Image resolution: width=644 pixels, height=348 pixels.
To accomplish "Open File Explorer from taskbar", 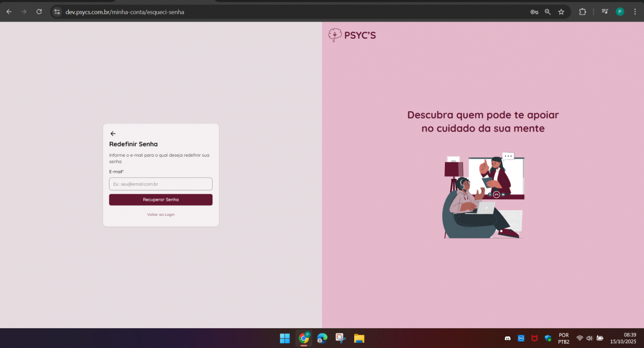I will point(359,338).
